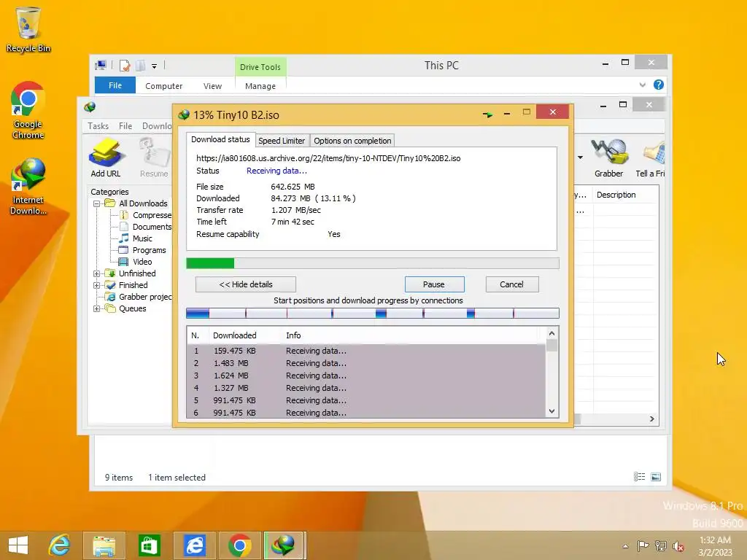747x560 pixels.
Task: Click the green arrow icon in download dialog title bar
Action: tap(487, 114)
